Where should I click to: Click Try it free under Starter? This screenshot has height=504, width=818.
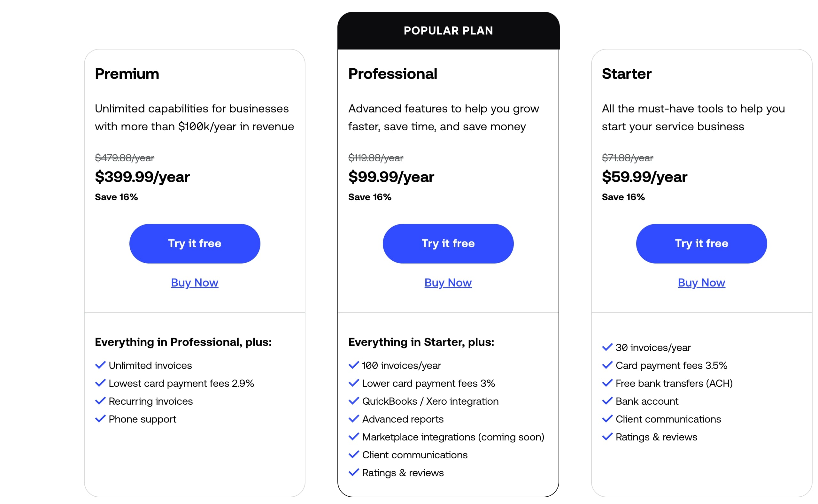[702, 244]
